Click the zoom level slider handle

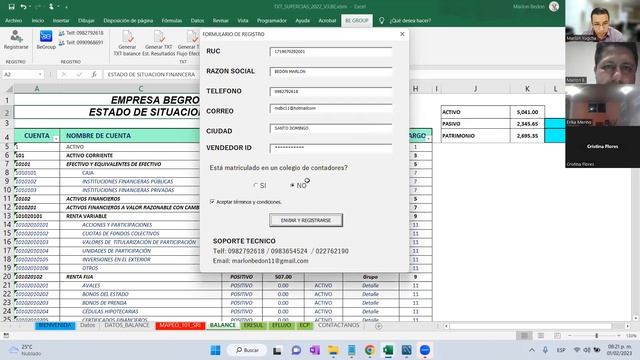tap(596, 336)
